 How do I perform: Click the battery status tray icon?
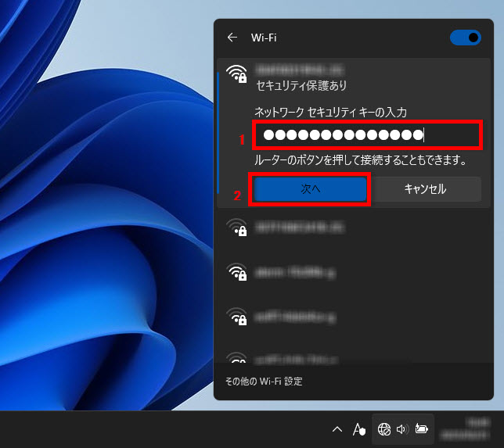tap(422, 429)
